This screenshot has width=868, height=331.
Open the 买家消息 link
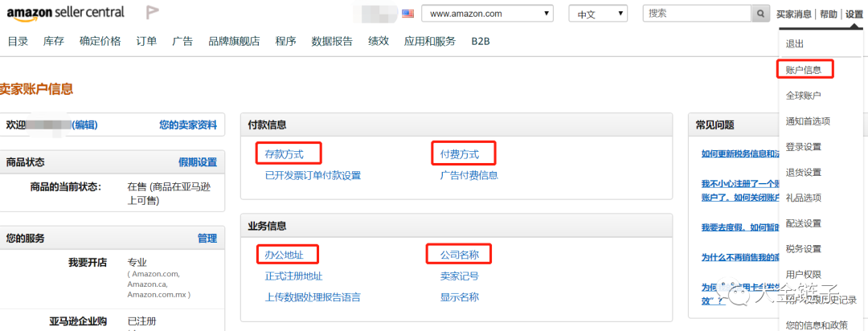tap(794, 14)
